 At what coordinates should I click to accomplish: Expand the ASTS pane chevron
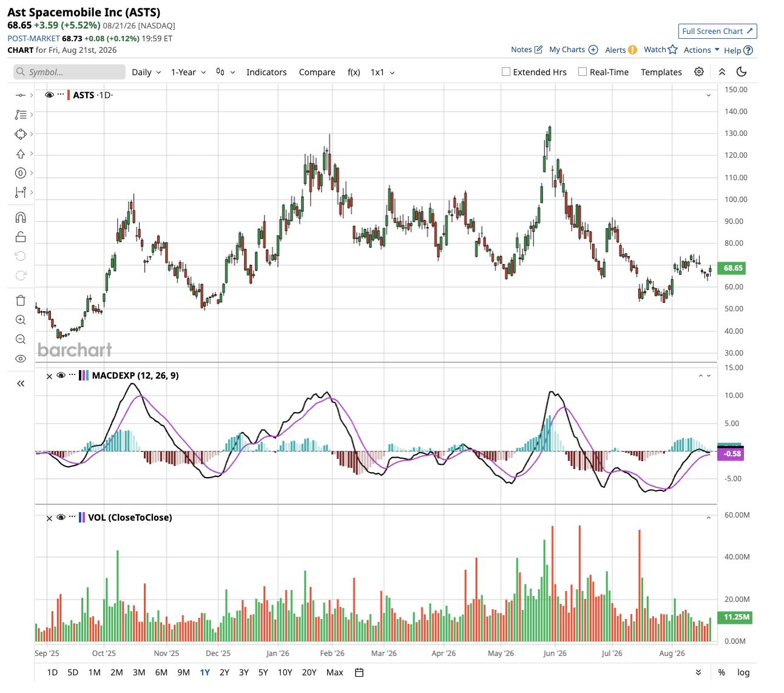(708, 95)
